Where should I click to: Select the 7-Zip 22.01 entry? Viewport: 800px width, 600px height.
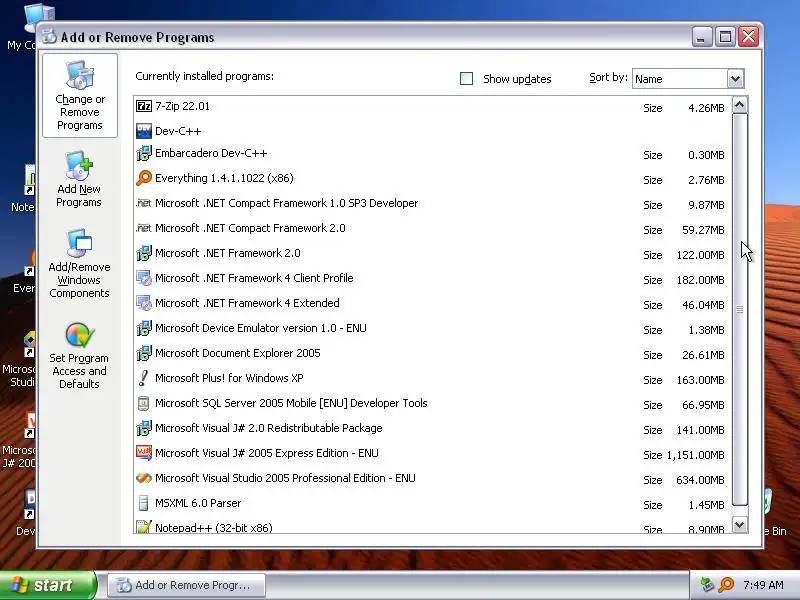[x=432, y=106]
